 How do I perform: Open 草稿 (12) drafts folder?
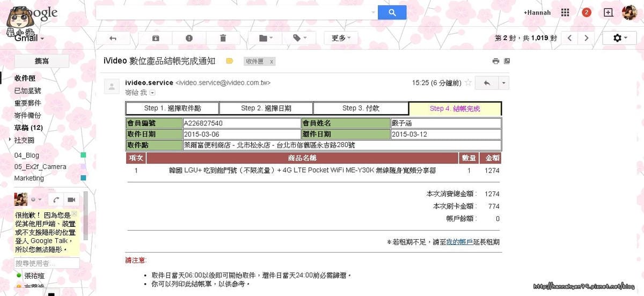click(29, 128)
